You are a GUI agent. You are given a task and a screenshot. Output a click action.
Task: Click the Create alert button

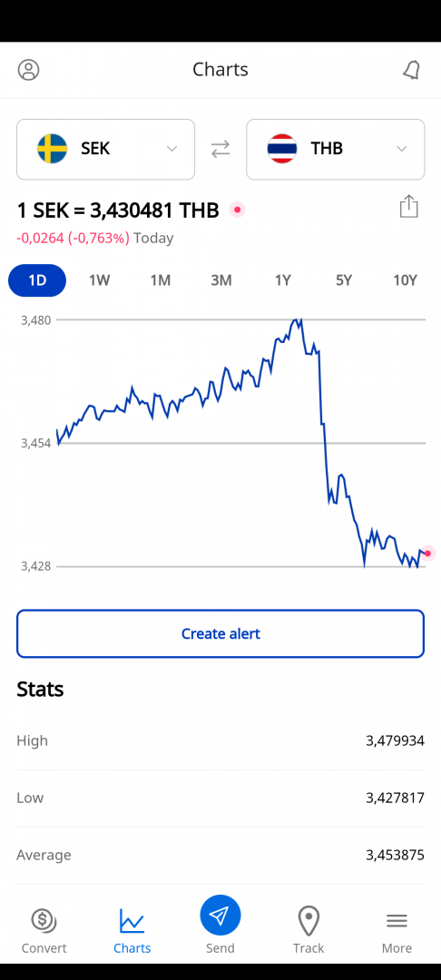pos(220,633)
